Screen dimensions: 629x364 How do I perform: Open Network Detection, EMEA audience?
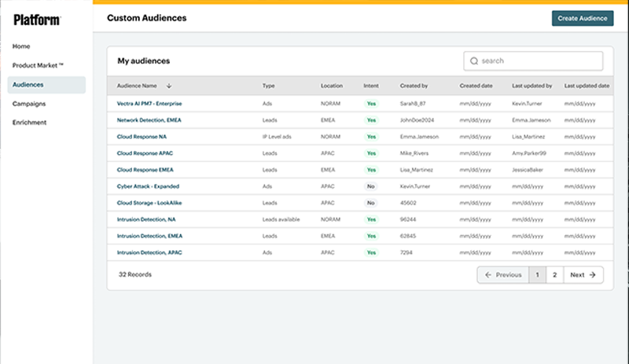coord(150,120)
